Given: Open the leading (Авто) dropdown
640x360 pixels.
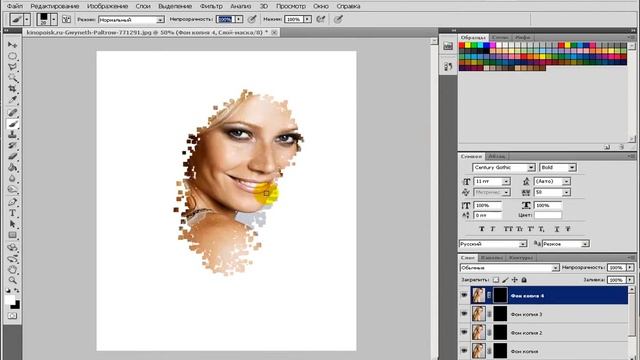Looking at the screenshot, I should click(566, 181).
